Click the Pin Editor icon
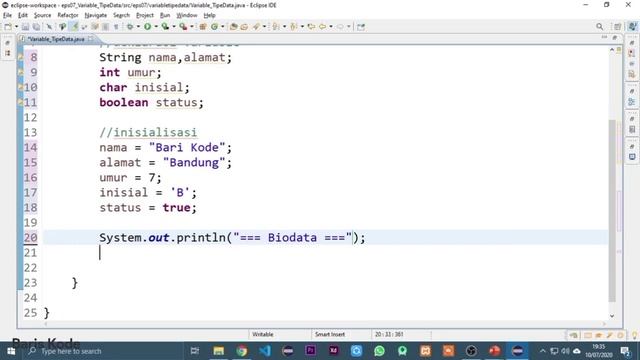The width and height of the screenshot is (640, 360). pos(361,27)
